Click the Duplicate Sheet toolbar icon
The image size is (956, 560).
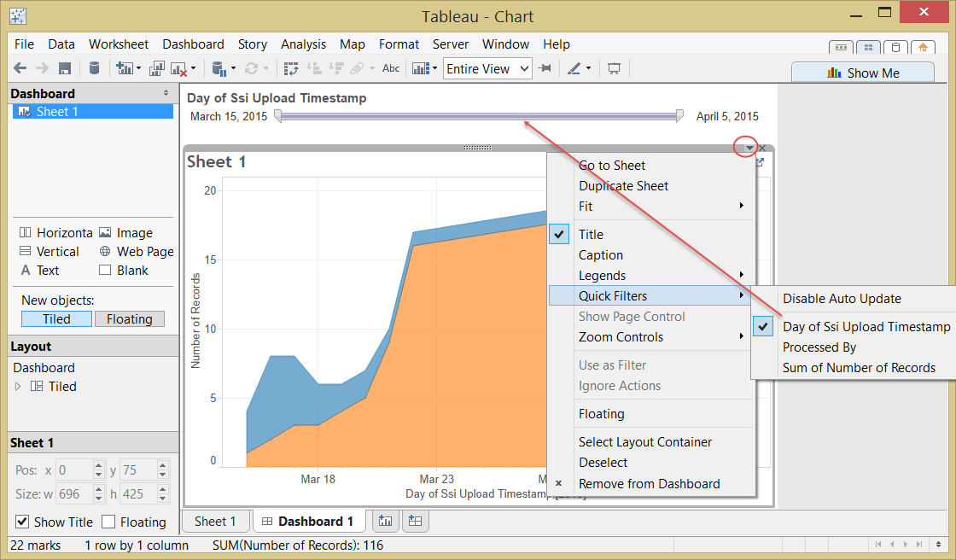pos(157,68)
